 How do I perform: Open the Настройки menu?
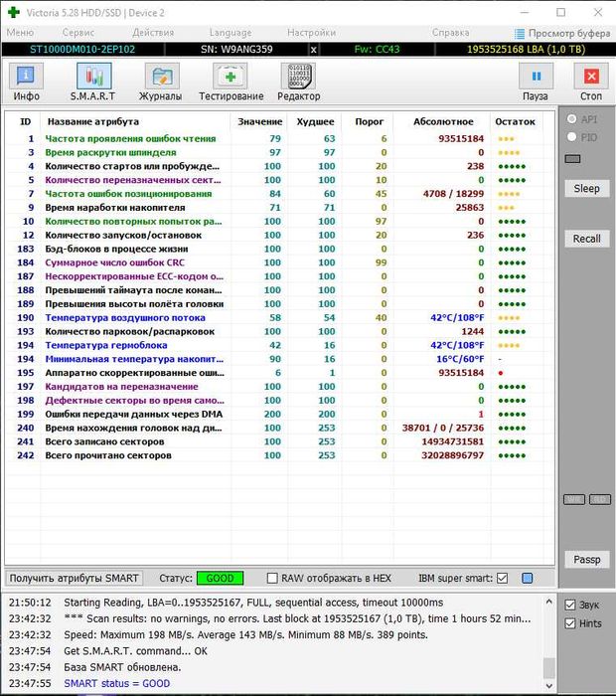click(311, 33)
